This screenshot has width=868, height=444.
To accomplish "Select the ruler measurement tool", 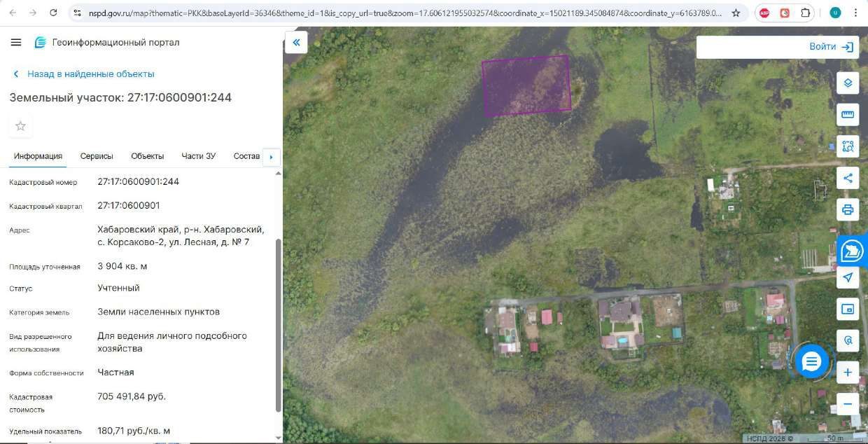I will coord(848,115).
